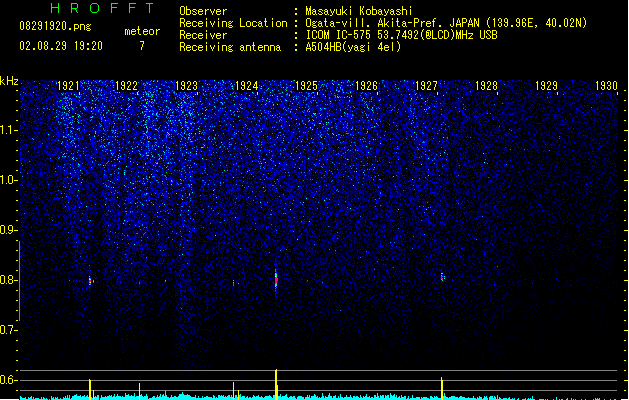The image size is (629, 400).
Task: Click the meteor echo just after 1927
Action: pos(442,276)
